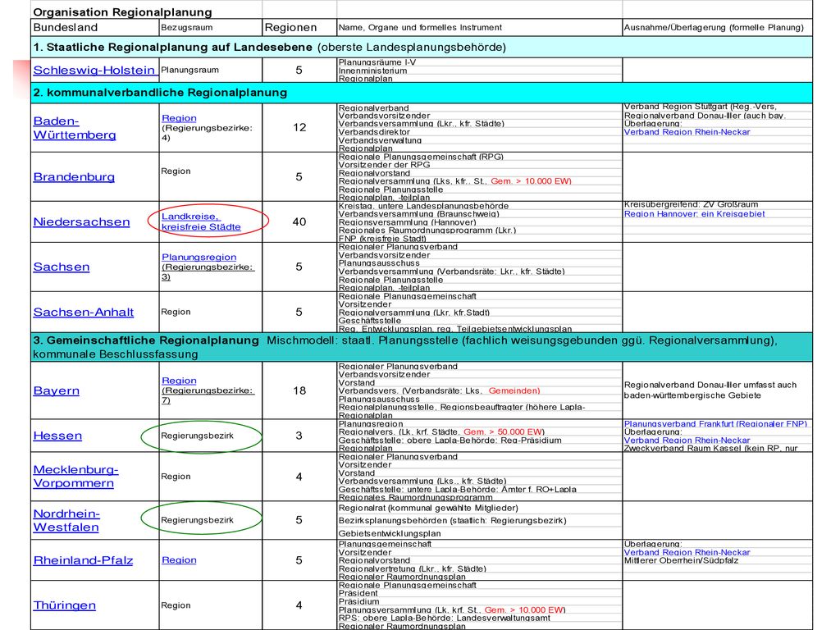Image resolution: width=840 pixels, height=630 pixels.
Task: Open the Planungsregion link in Sachsen row
Action: (199, 257)
